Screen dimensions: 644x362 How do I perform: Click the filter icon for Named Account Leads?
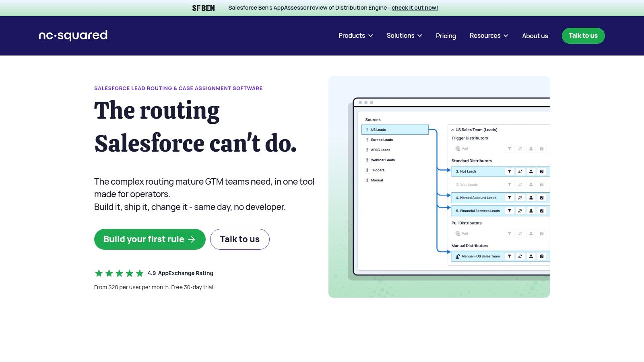pos(510,197)
